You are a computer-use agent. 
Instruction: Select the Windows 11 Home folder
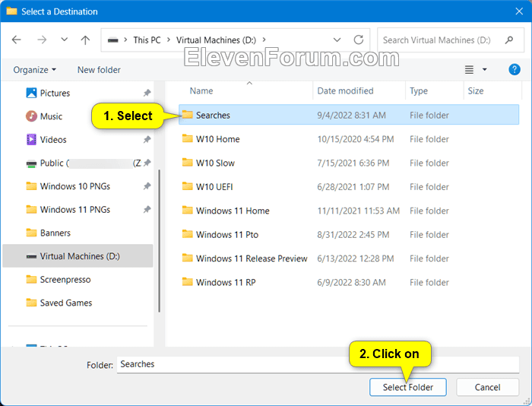[233, 211]
